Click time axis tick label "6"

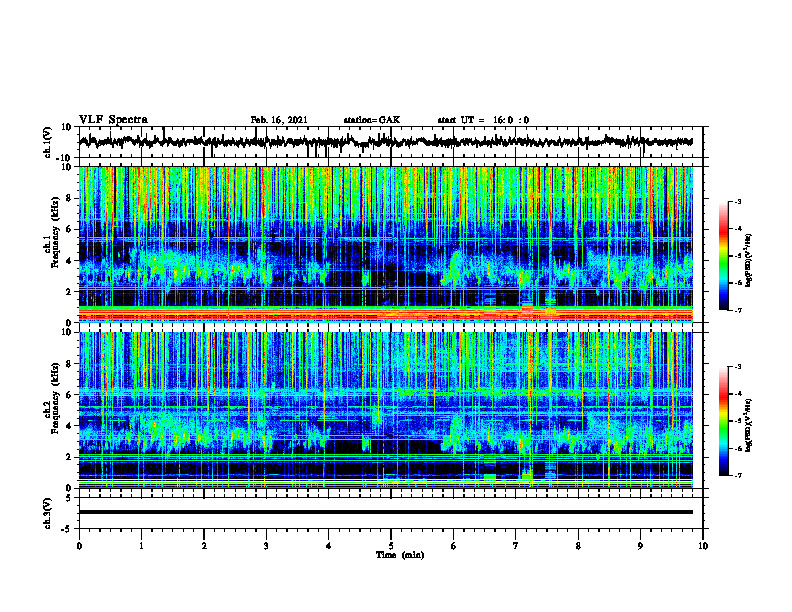pyautogui.click(x=453, y=546)
